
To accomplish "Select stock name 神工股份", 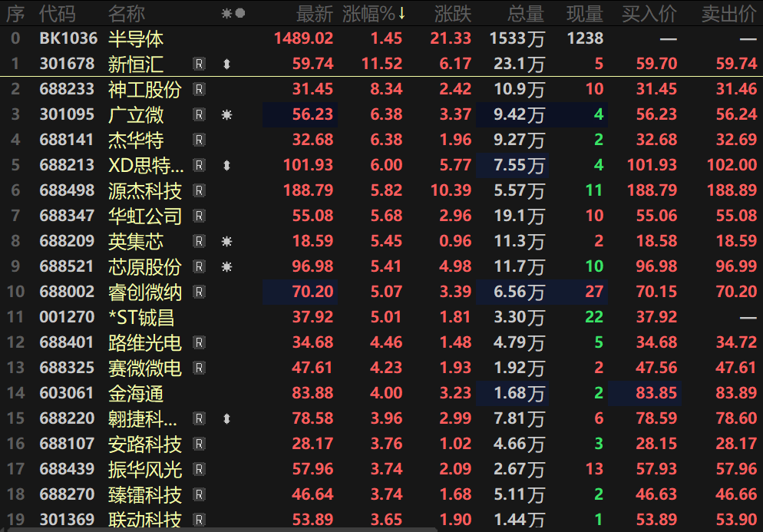I will pos(145,89).
